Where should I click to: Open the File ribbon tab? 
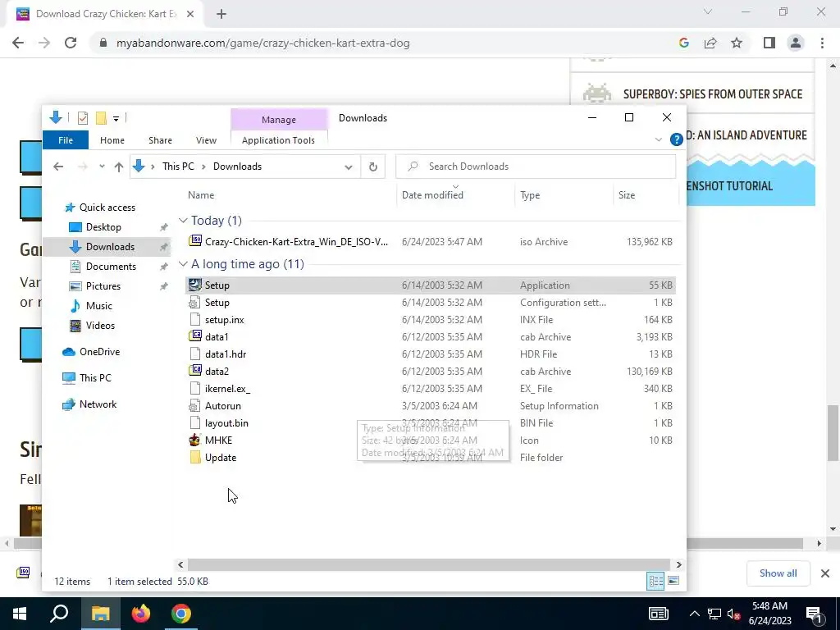tap(66, 140)
